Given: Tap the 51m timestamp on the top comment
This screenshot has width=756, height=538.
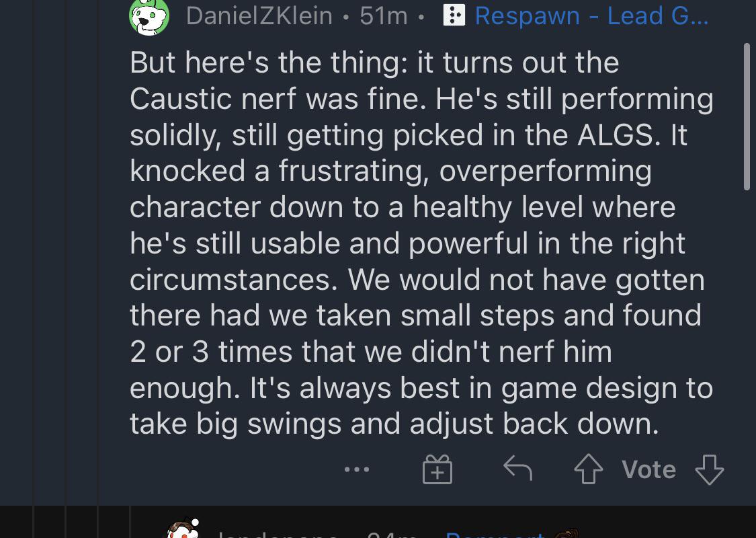Looking at the screenshot, I should pos(380,15).
